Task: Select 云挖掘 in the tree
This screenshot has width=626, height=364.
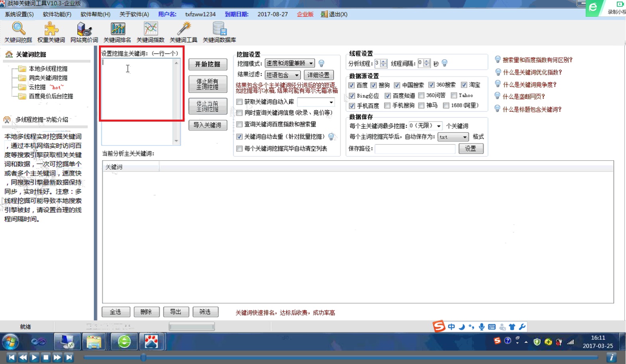Action: point(37,87)
